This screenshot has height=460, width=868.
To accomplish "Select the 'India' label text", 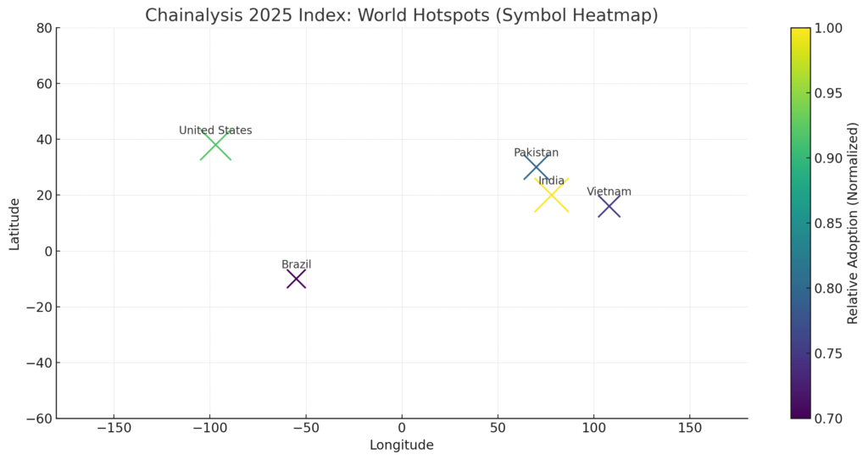I will (551, 180).
